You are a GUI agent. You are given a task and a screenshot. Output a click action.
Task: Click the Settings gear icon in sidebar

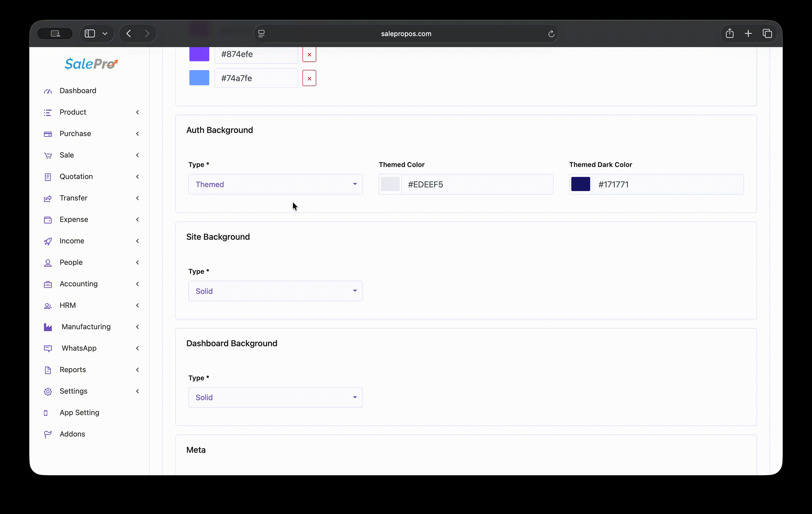tap(48, 391)
